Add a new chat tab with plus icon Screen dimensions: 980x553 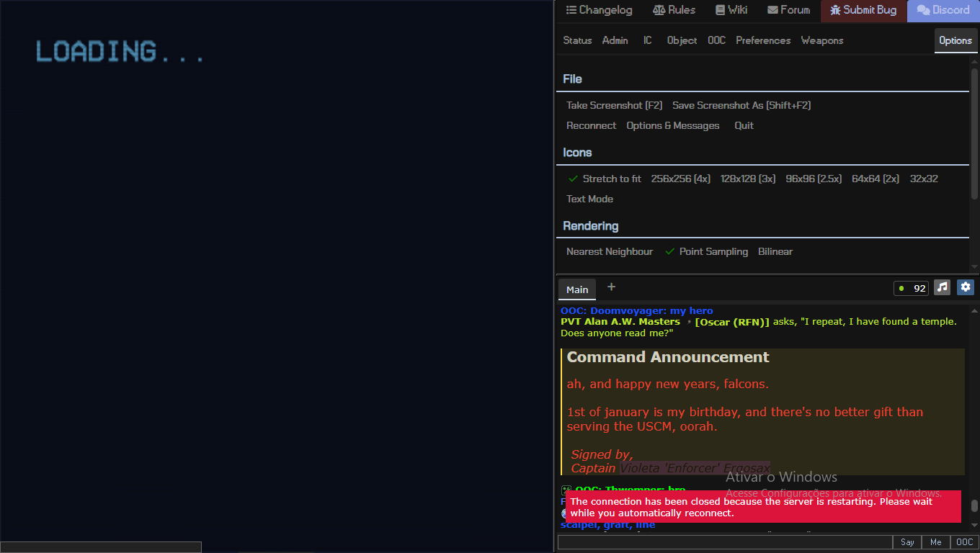click(x=611, y=287)
